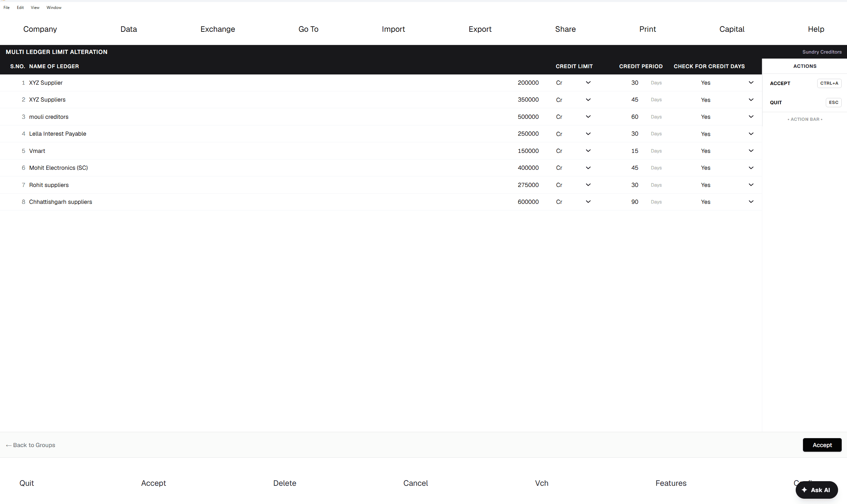Screen dimensions: 847x504
Task: Click Quit in the bottom bar
Action: tap(26, 483)
